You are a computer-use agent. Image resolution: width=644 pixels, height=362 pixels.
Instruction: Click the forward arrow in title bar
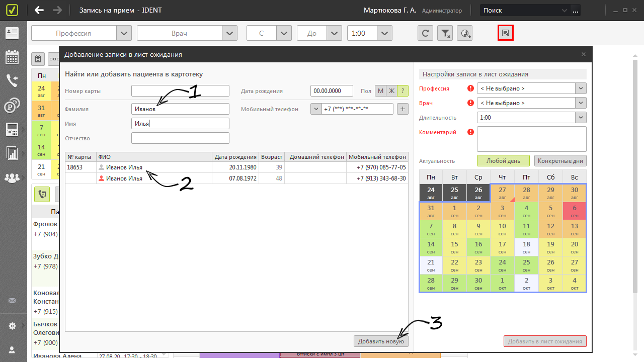57,10
